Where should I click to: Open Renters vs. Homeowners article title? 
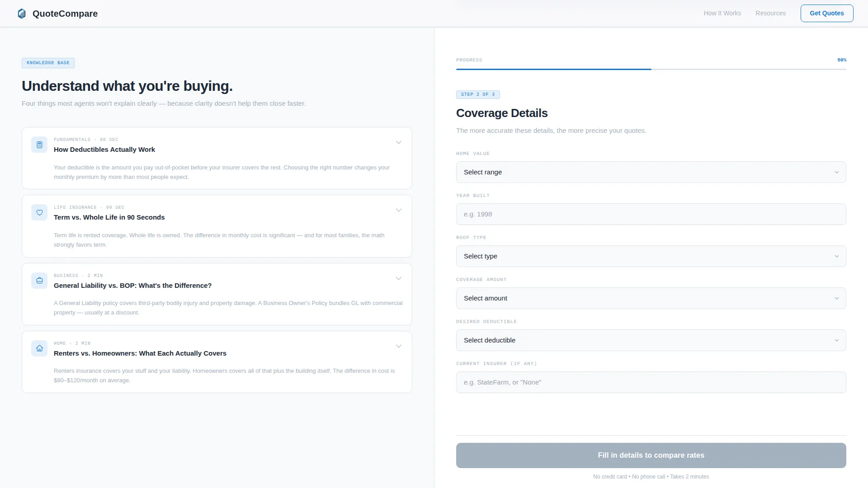pyautogui.click(x=140, y=353)
